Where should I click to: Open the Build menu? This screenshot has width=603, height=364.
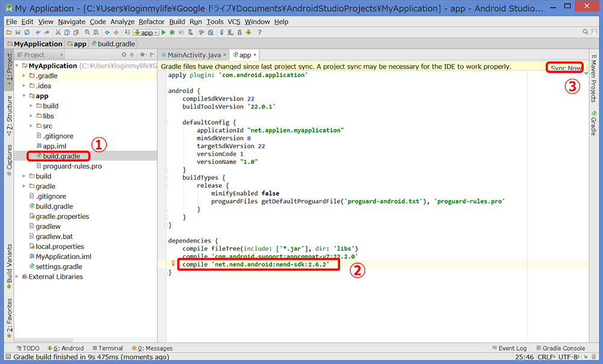pyautogui.click(x=177, y=22)
